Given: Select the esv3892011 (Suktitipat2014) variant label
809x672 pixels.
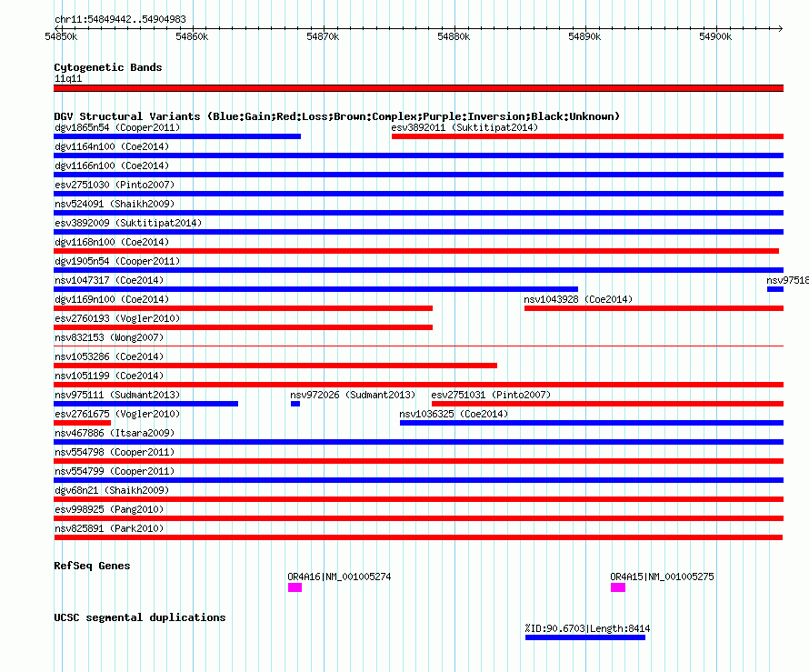Looking at the screenshot, I should tap(464, 127).
